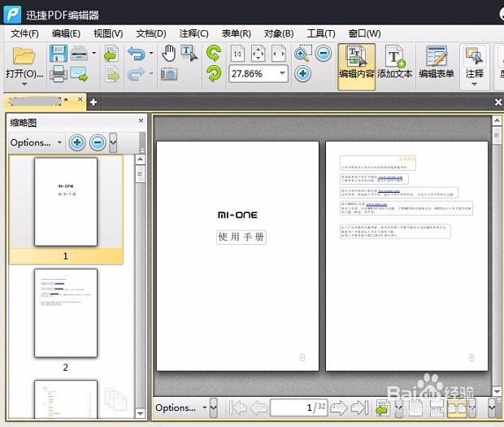Click the redo arrow icon
The height and width of the screenshot is (427, 504).
pos(137,74)
